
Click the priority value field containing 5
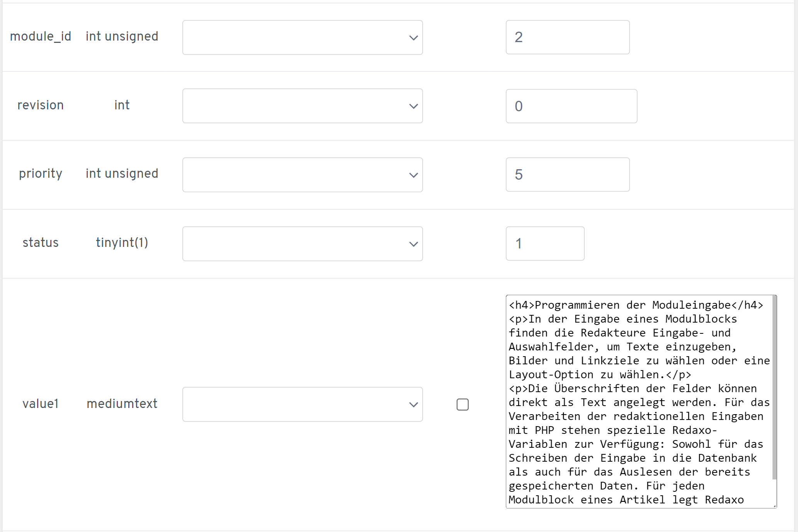tap(567, 175)
